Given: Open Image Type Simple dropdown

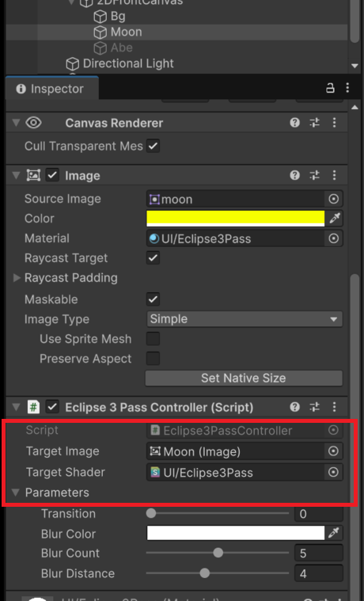Looking at the screenshot, I should click(245, 319).
